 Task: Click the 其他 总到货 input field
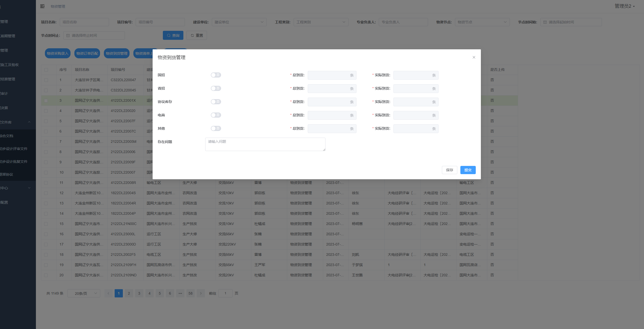pos(332,129)
